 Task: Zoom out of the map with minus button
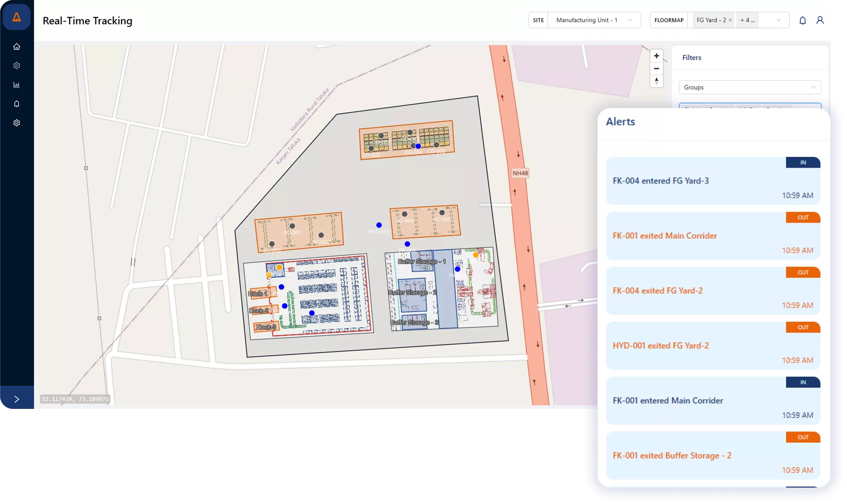[x=656, y=68]
